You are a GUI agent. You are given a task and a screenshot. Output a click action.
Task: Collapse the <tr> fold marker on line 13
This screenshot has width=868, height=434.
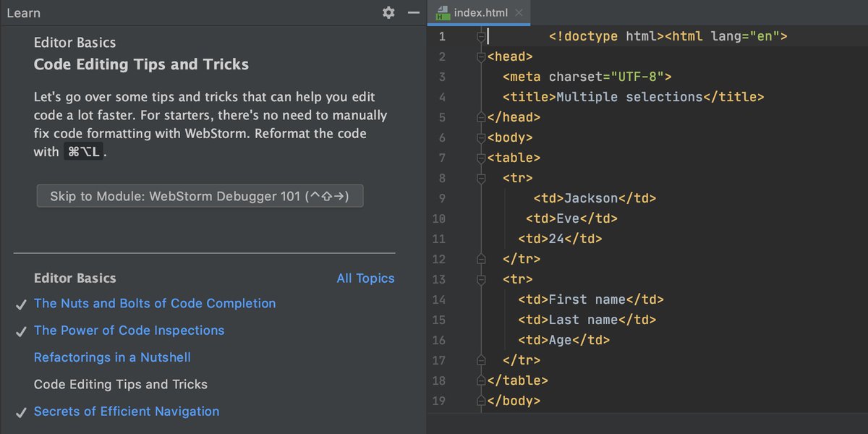[x=480, y=279]
